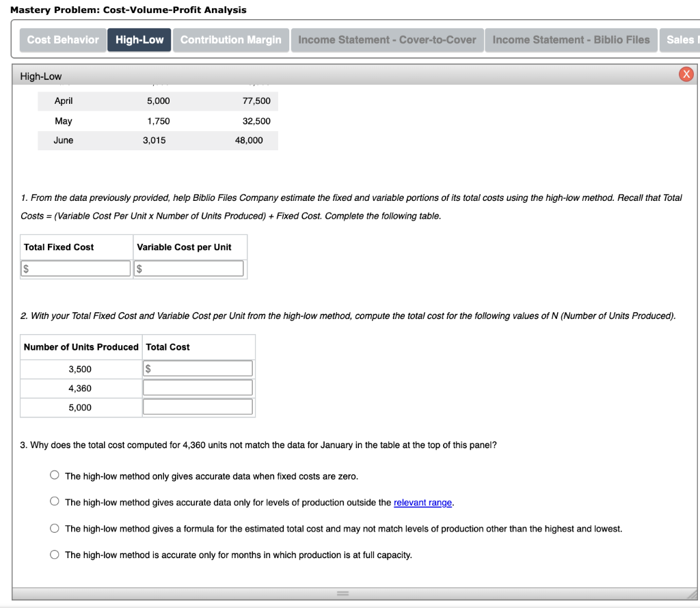Click the 3,500 units row label
Image resolution: width=700 pixels, height=608 pixels.
click(80, 370)
